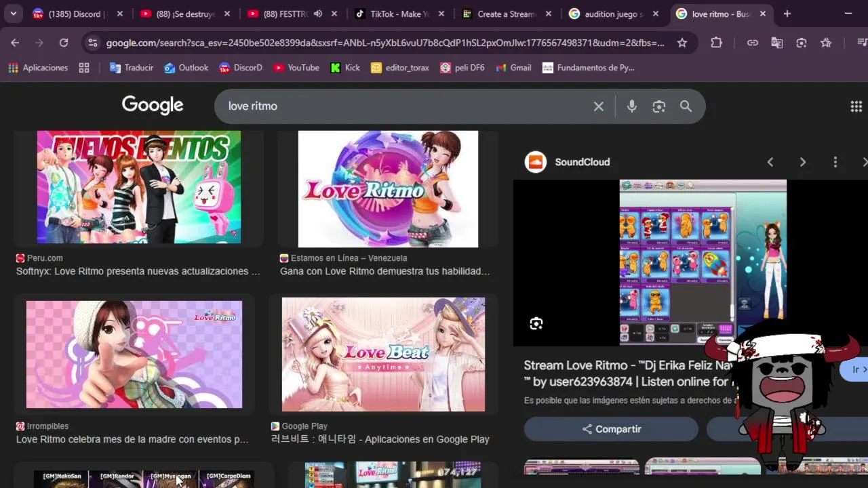Open the Google Play Love Beat result title
The width and height of the screenshot is (868, 488).
380,439
